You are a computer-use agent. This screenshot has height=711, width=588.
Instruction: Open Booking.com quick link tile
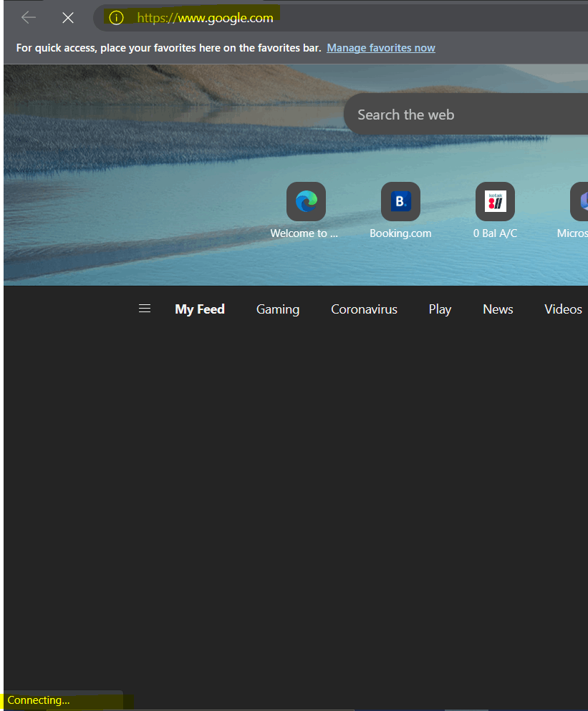(400, 201)
